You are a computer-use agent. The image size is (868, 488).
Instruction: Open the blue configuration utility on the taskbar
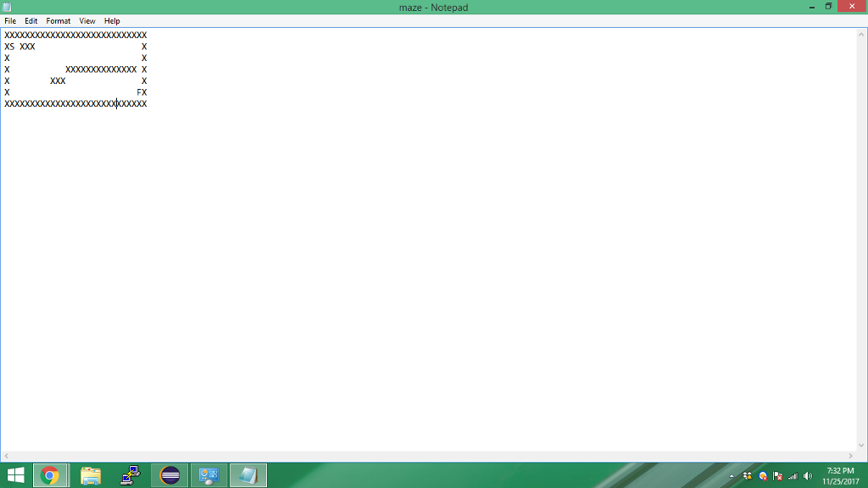pyautogui.click(x=209, y=474)
